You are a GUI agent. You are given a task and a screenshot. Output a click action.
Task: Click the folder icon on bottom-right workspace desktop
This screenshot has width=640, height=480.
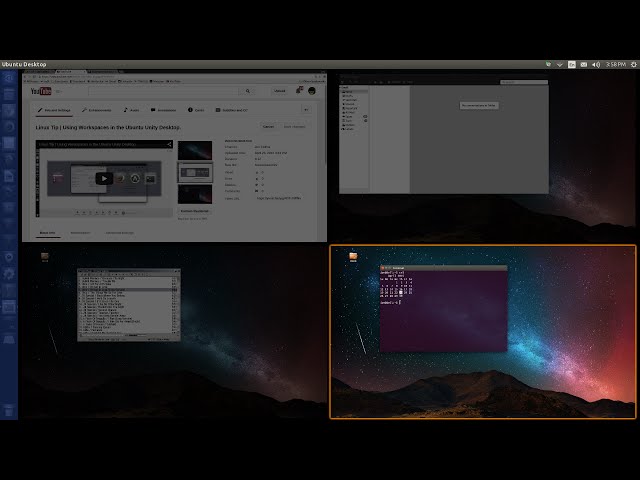pyautogui.click(x=353, y=257)
